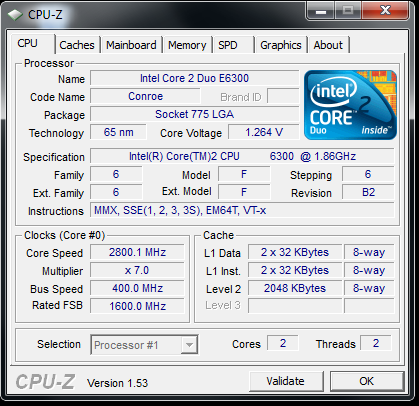Close the CPU-Z window

[x=385, y=11]
